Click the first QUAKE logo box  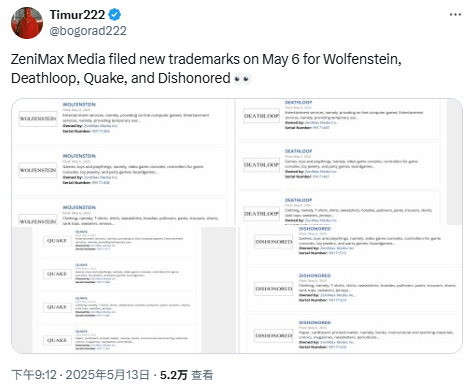(57, 241)
